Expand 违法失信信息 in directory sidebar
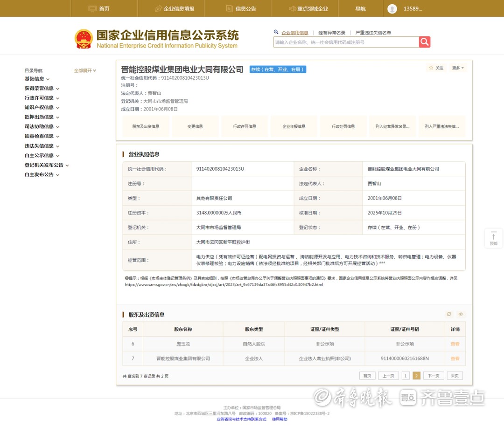The width and height of the screenshot is (504, 428). point(42,146)
